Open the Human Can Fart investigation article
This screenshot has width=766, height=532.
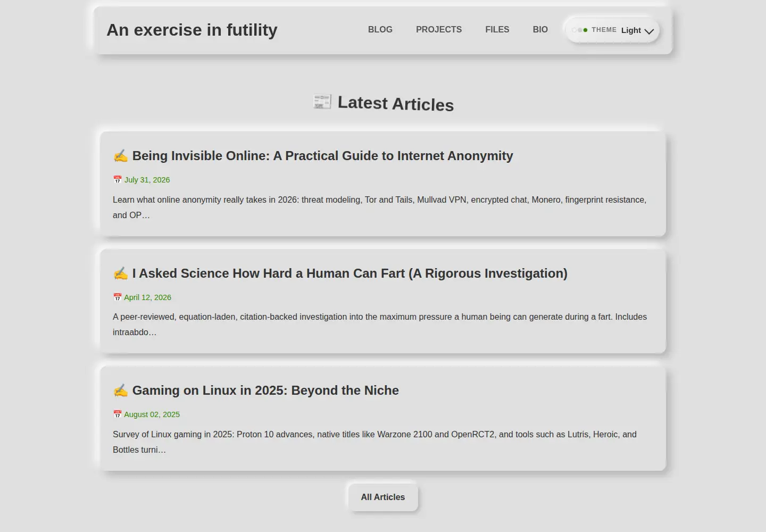click(x=349, y=273)
